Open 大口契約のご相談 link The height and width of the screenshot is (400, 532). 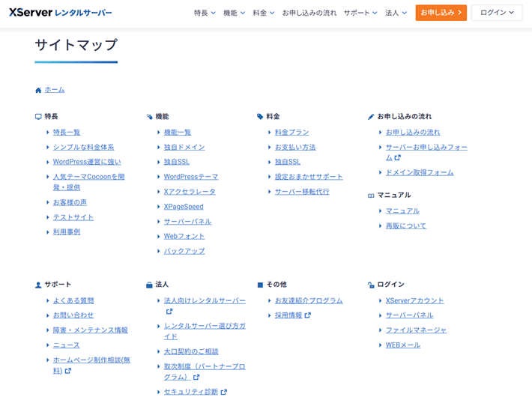pos(191,351)
